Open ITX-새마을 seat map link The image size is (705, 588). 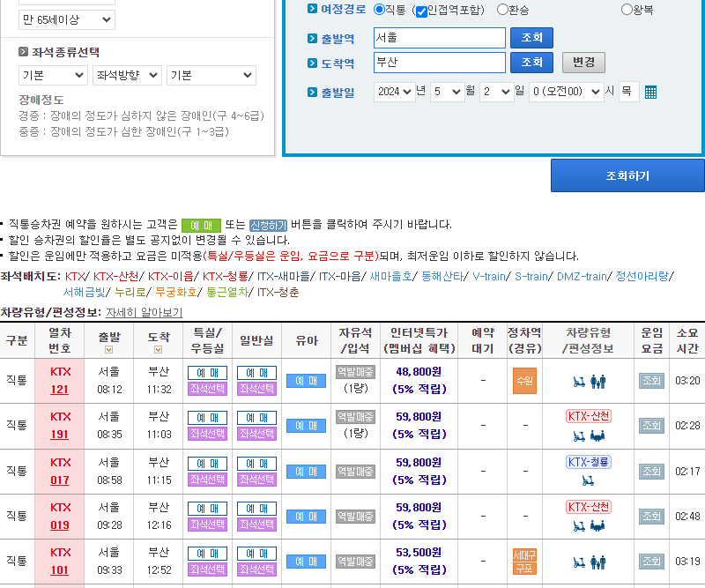(x=283, y=276)
